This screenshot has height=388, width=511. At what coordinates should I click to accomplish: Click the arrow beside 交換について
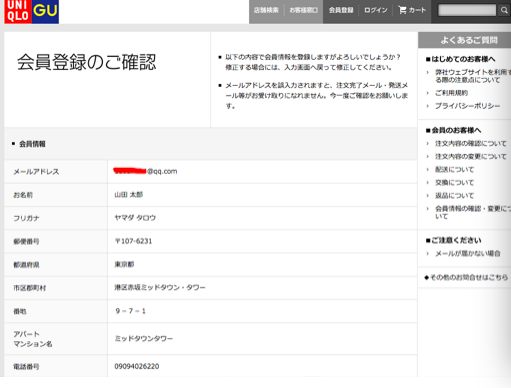pyautogui.click(x=428, y=183)
